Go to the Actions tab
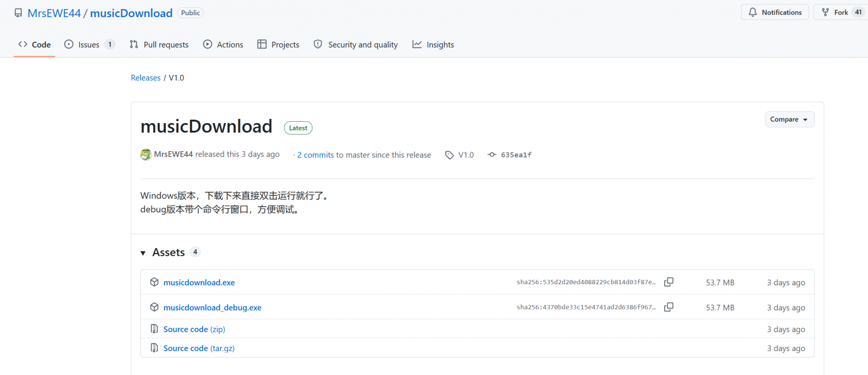Screen dimensions: 868x375 click(x=223, y=45)
